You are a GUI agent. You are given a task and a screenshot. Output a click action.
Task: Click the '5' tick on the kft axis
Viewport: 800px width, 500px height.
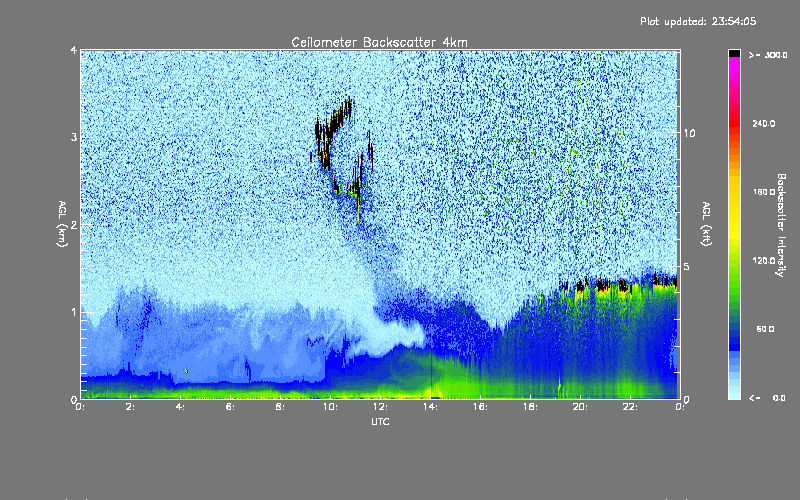click(687, 267)
